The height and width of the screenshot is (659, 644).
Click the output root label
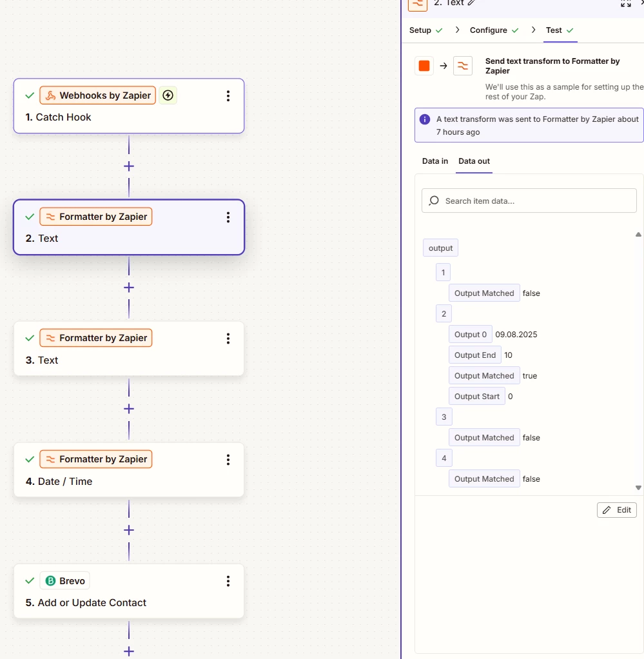point(440,248)
